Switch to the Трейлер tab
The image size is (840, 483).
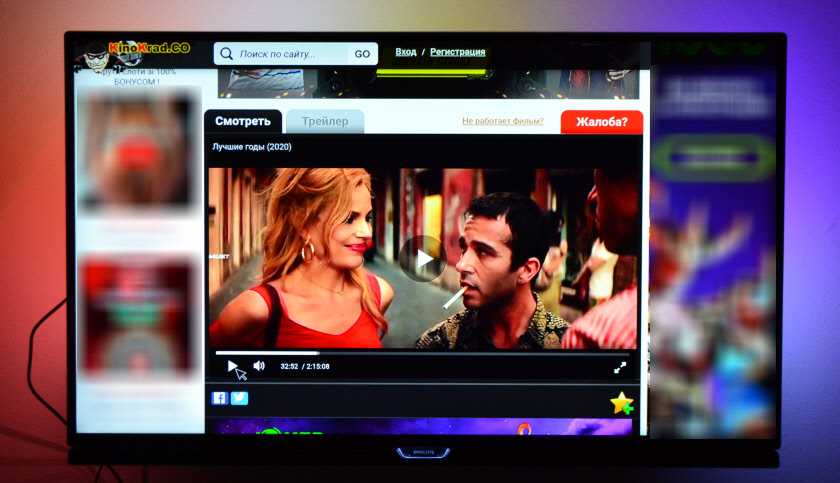tap(325, 122)
